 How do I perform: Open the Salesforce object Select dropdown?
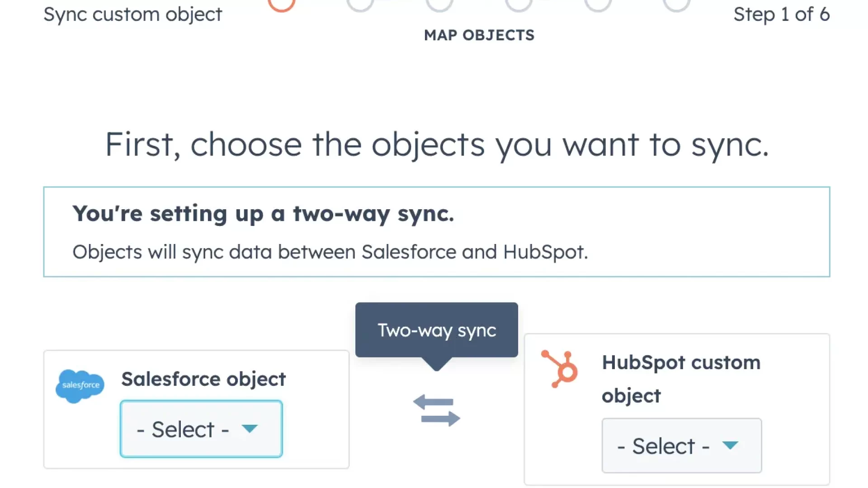pyautogui.click(x=200, y=429)
